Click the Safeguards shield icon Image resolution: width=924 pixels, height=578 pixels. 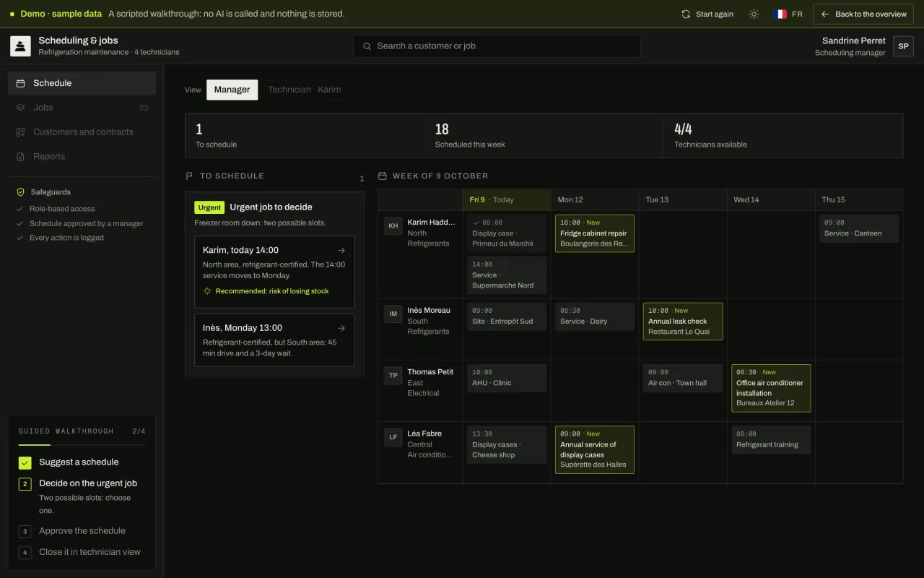coord(21,192)
